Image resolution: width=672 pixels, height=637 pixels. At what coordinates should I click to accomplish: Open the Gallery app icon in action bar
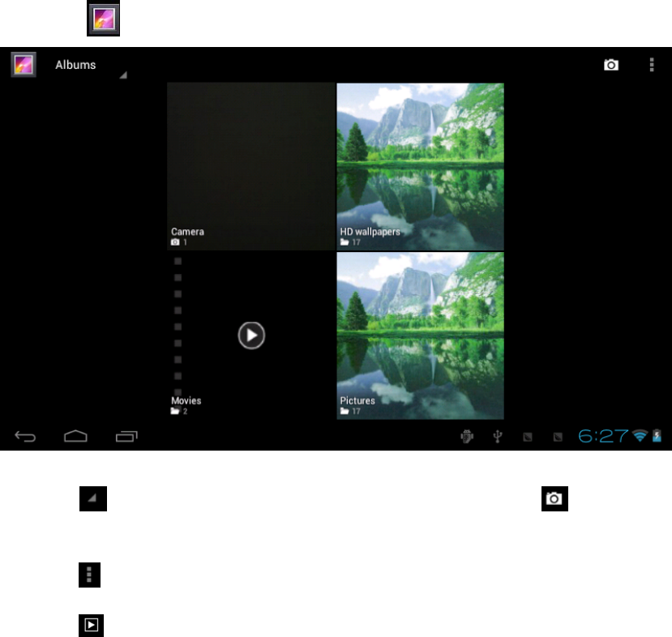[24, 65]
